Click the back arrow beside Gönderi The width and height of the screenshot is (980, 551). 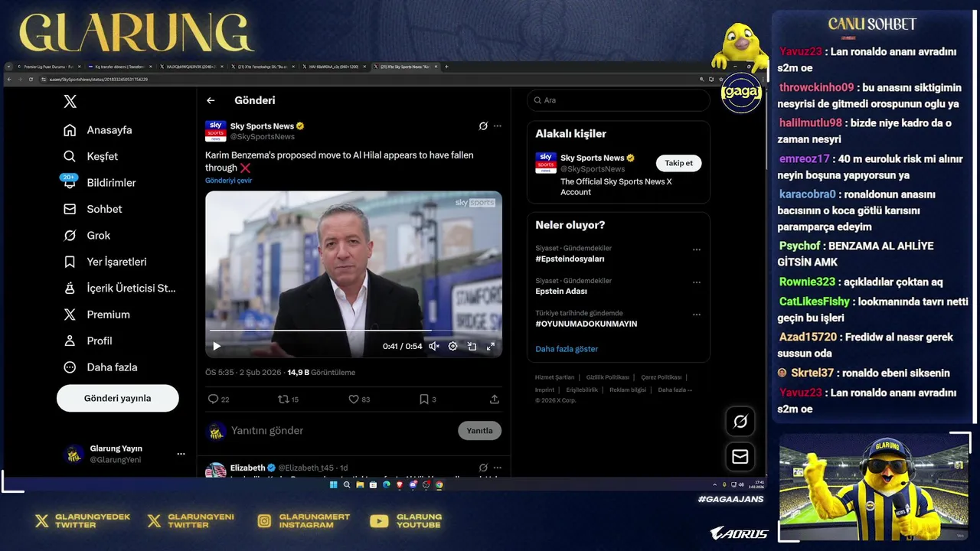point(211,100)
